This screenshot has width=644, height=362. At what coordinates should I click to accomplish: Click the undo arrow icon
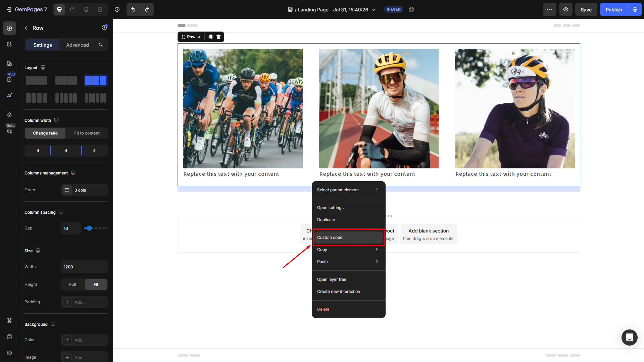[133, 9]
